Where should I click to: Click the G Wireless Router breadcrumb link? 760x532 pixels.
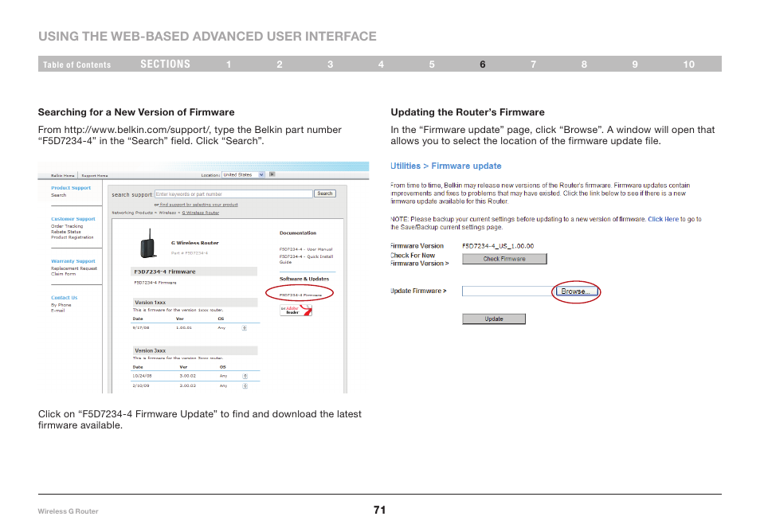click(x=200, y=213)
